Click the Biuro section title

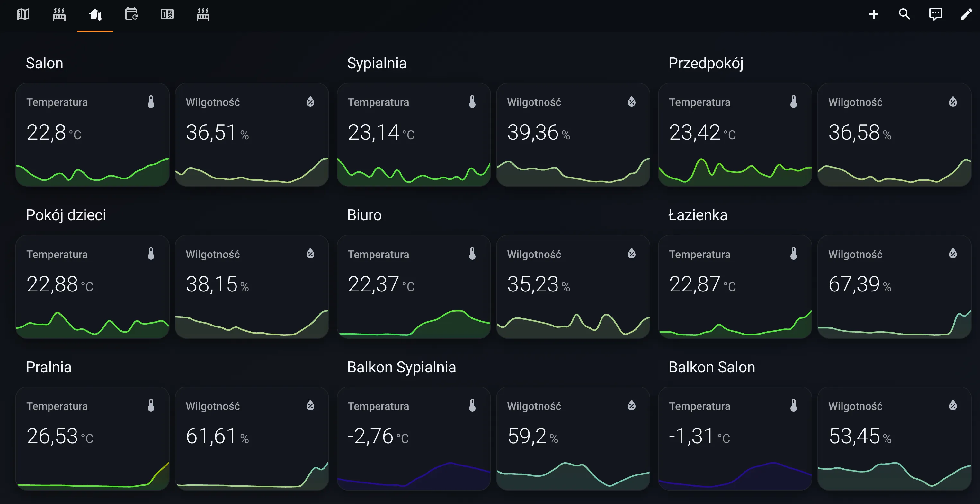click(364, 215)
